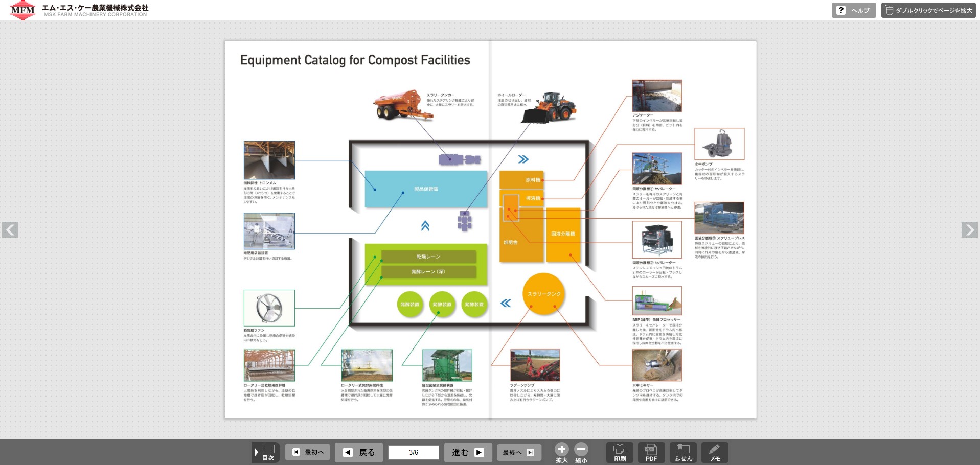Open the メモ pencil memo tool
980x465 pixels.
pos(715,452)
